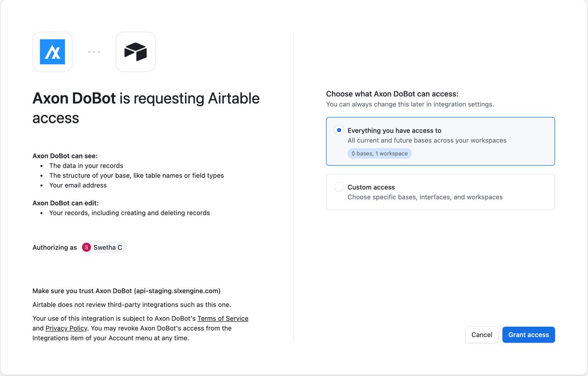Click the Swetha C account chip
The image size is (588, 376).
coord(103,247)
